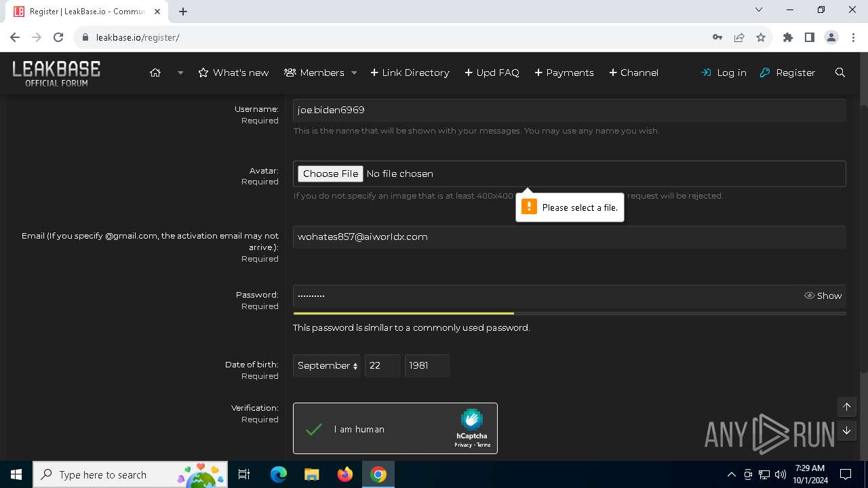Open tab search dropdown chevron
Screen dimensions: 868x488
[x=759, y=10]
